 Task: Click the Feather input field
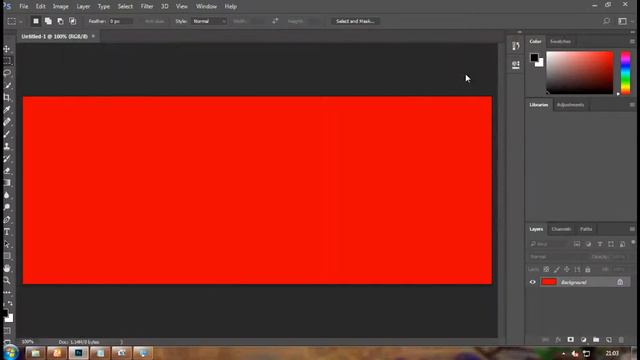coord(120,21)
